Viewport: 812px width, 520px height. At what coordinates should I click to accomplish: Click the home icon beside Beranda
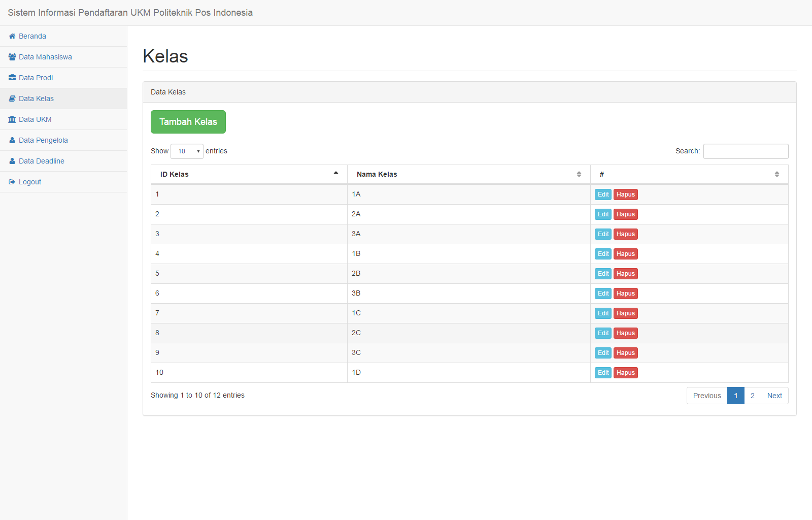(x=12, y=36)
